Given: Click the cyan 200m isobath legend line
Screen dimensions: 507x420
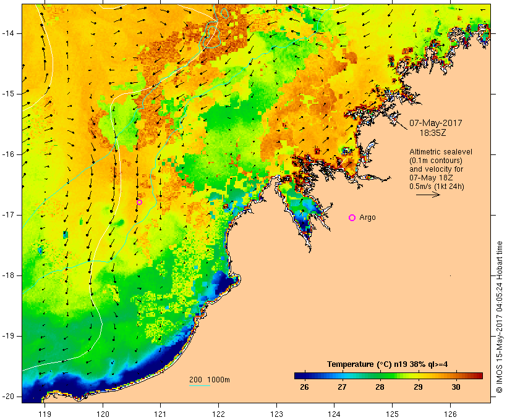Looking at the screenshot, I should (200, 385).
